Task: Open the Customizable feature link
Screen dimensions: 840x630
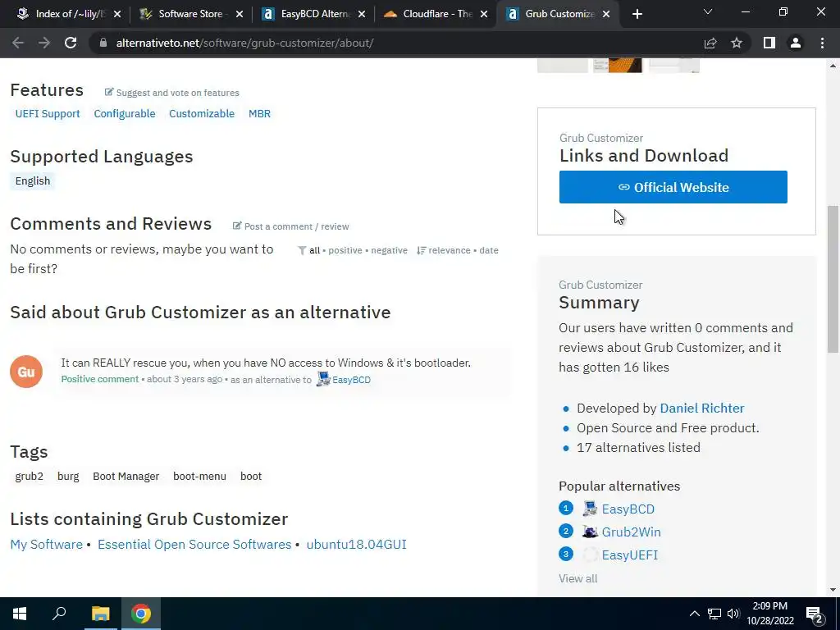Action: click(x=202, y=113)
